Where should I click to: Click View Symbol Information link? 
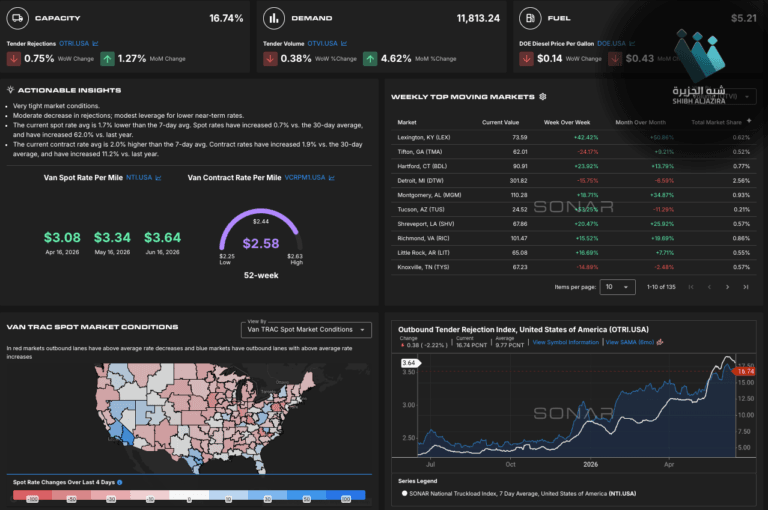(565, 342)
